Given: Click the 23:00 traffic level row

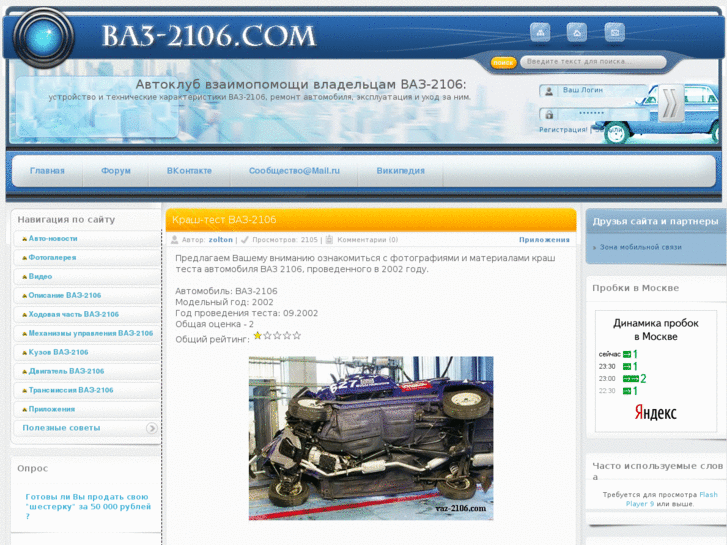Looking at the screenshot, I should click(x=622, y=378).
